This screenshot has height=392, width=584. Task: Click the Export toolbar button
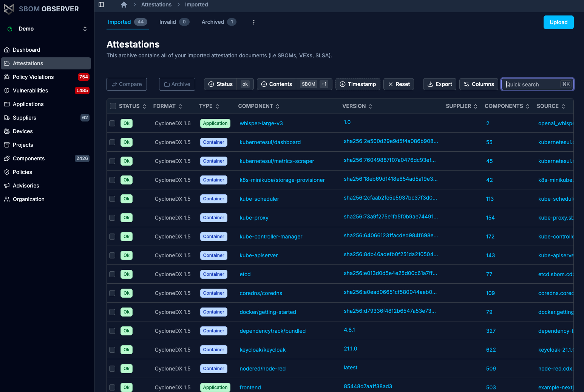pos(440,84)
